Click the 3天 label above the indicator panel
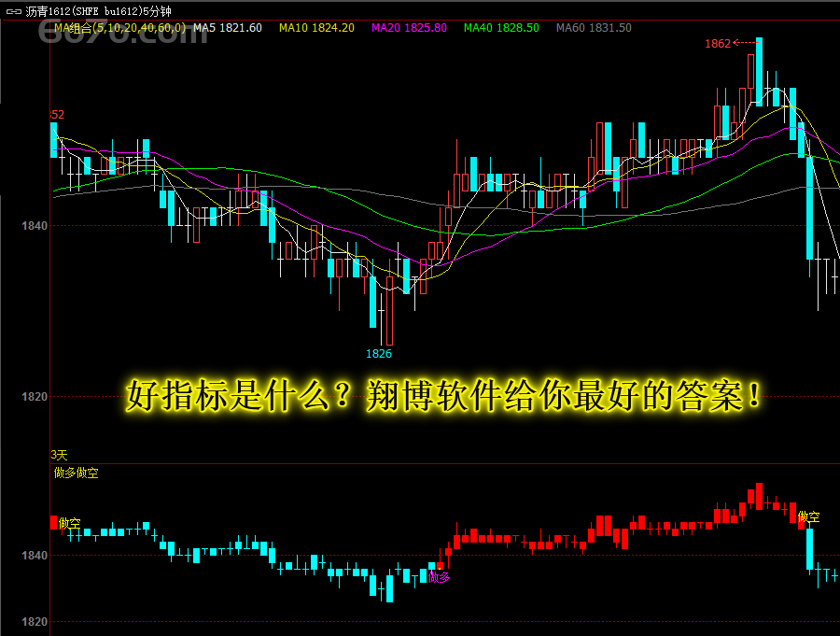Screen dimensions: 840x636 59,455
